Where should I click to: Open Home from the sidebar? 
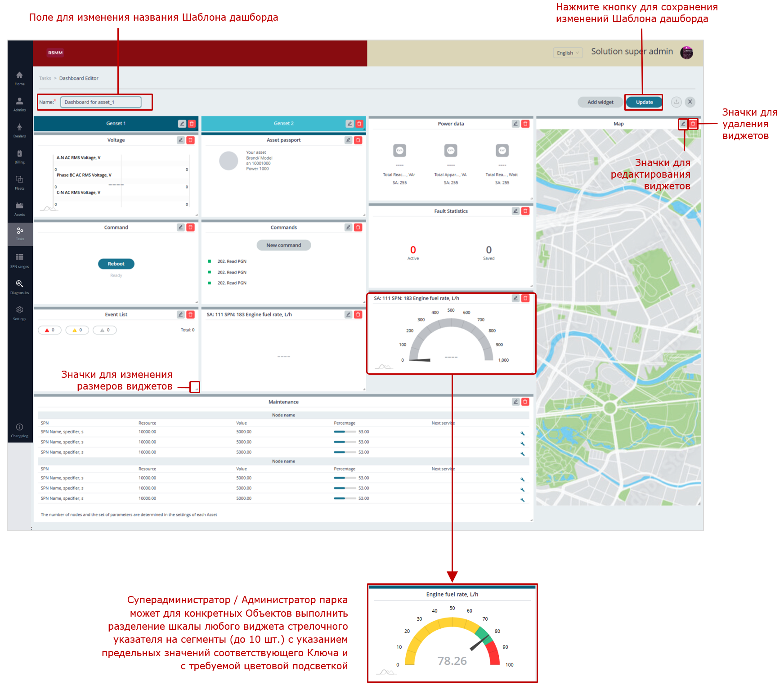(x=19, y=78)
